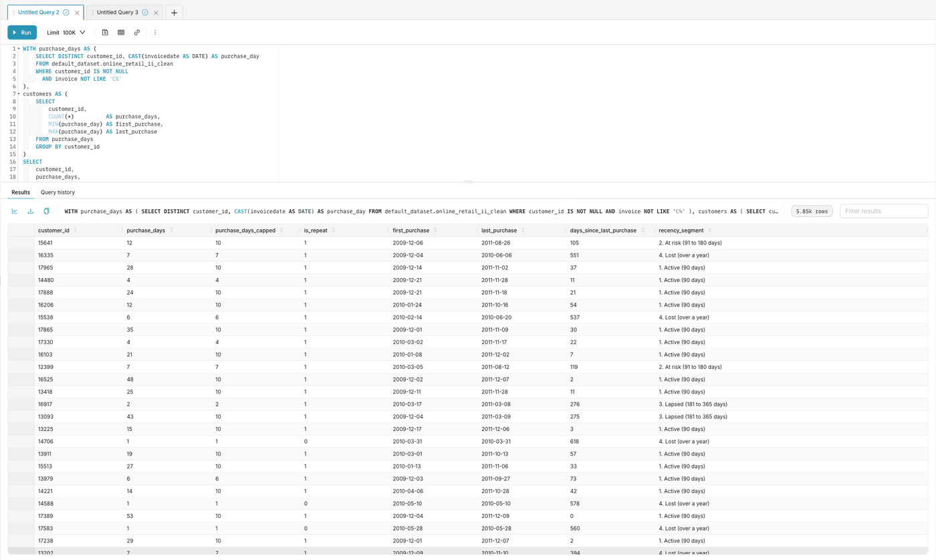Screen dimensions: 936x560
Task: Run the current query
Action: [x=22, y=32]
